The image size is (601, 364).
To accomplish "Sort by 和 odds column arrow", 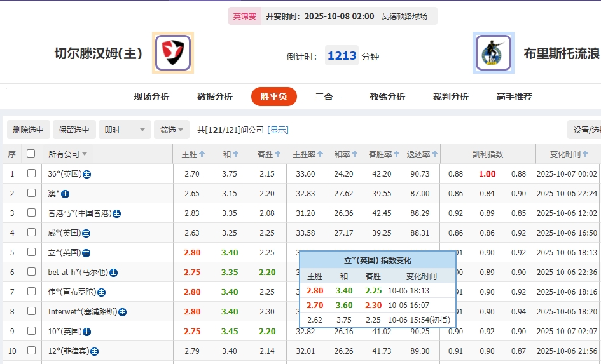I will [x=236, y=154].
